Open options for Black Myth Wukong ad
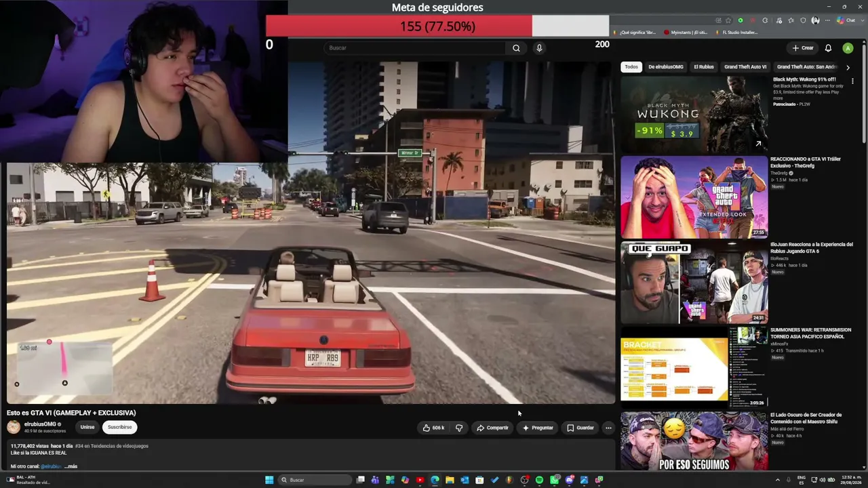 852,81
